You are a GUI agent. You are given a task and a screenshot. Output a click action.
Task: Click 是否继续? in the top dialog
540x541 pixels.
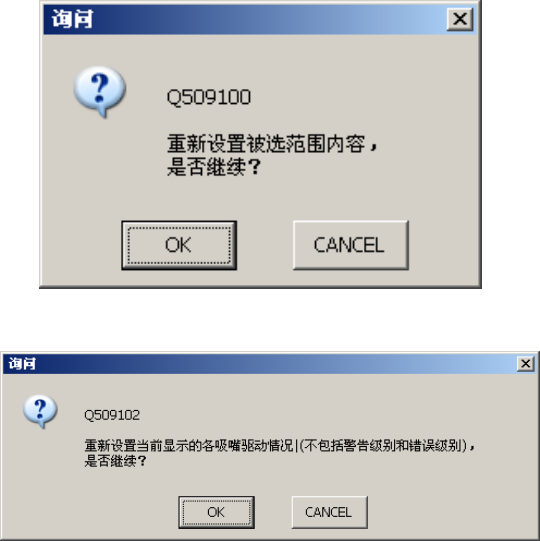(x=214, y=167)
